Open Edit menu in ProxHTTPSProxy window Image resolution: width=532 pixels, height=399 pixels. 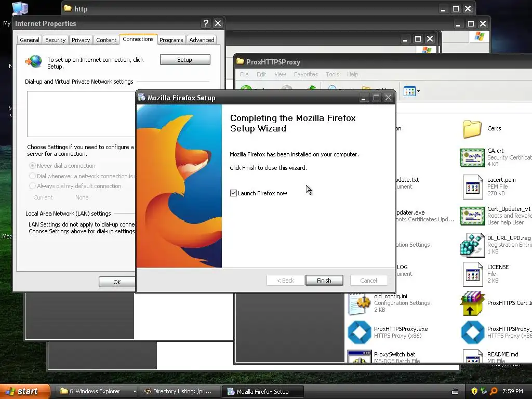coord(261,74)
